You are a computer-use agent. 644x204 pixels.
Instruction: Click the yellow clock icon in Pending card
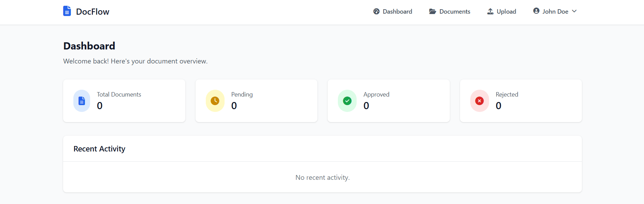215,101
